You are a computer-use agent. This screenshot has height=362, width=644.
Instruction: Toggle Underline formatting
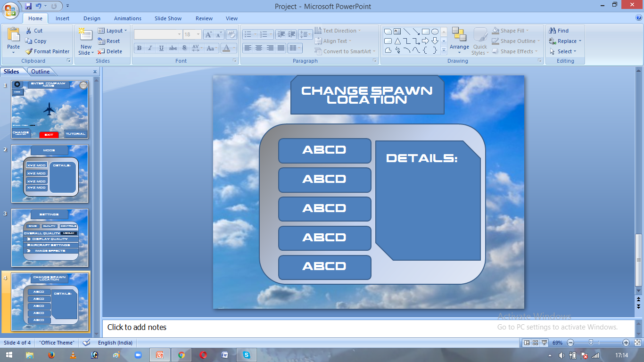click(161, 48)
